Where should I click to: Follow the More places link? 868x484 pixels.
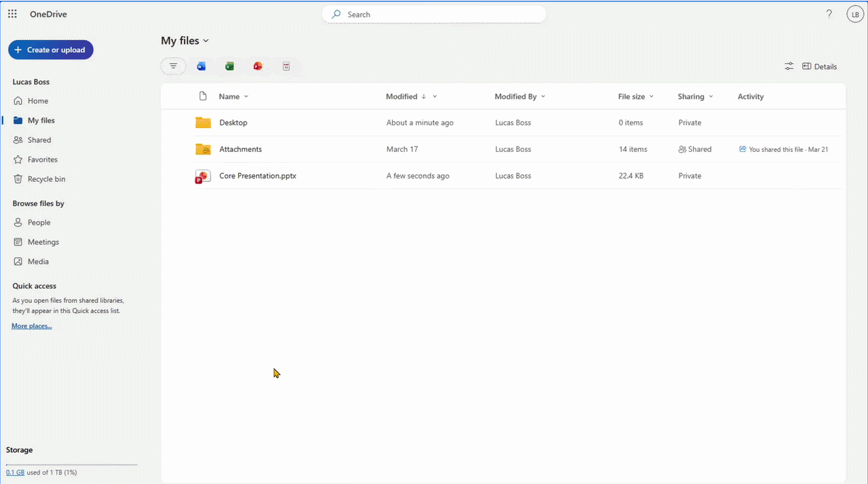(x=32, y=326)
